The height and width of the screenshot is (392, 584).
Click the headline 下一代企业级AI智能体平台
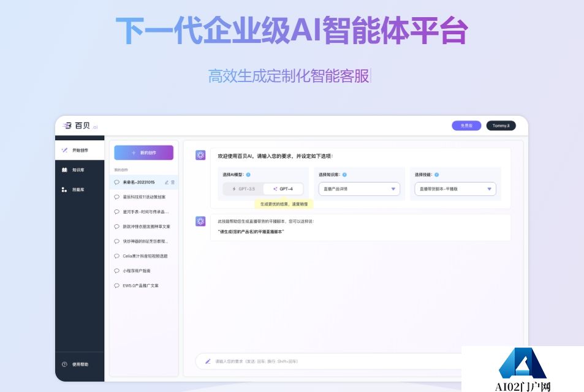[292, 31]
